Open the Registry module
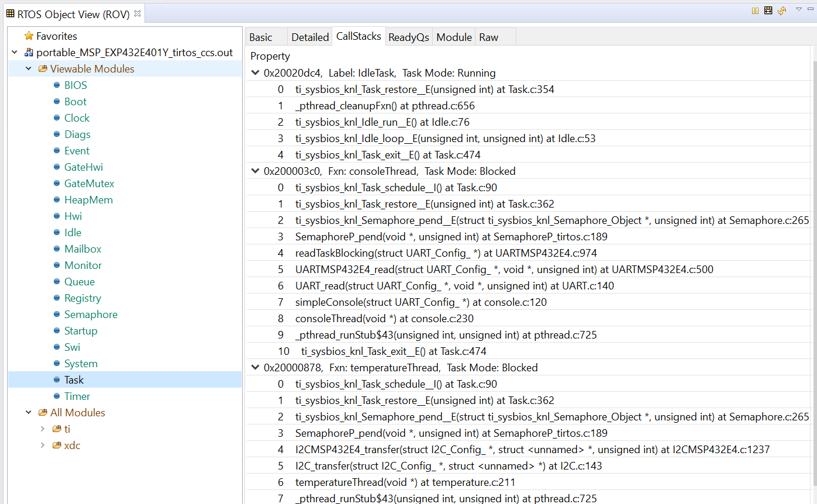Screen dimensions: 817x504 (x=82, y=298)
